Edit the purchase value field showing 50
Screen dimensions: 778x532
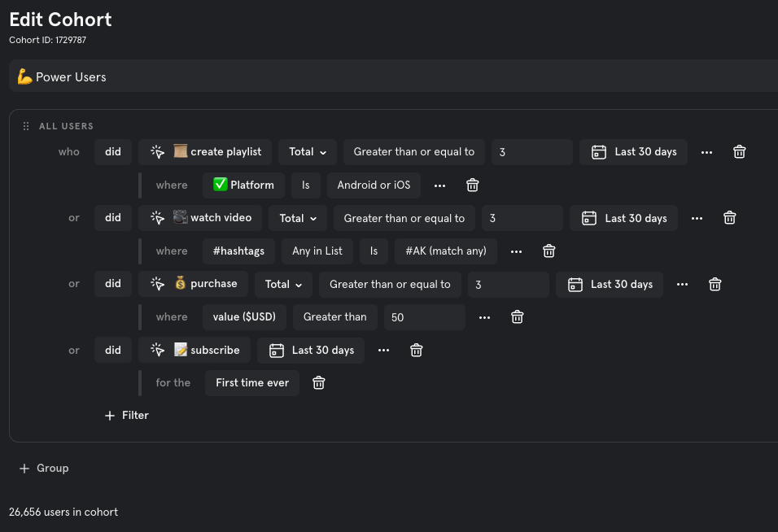[424, 317]
